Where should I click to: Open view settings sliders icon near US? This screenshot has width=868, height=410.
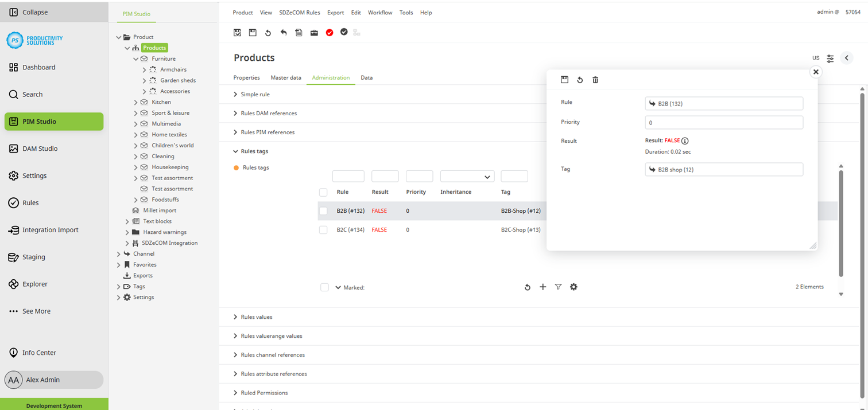(830, 58)
